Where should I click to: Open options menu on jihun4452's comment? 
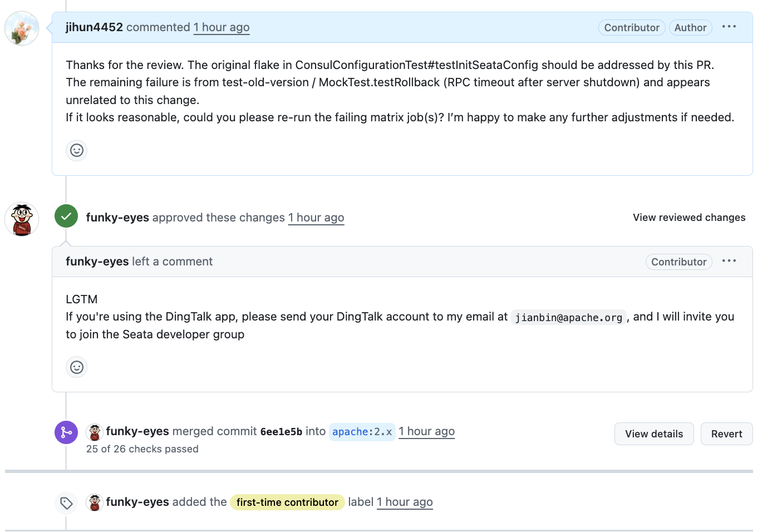click(729, 27)
